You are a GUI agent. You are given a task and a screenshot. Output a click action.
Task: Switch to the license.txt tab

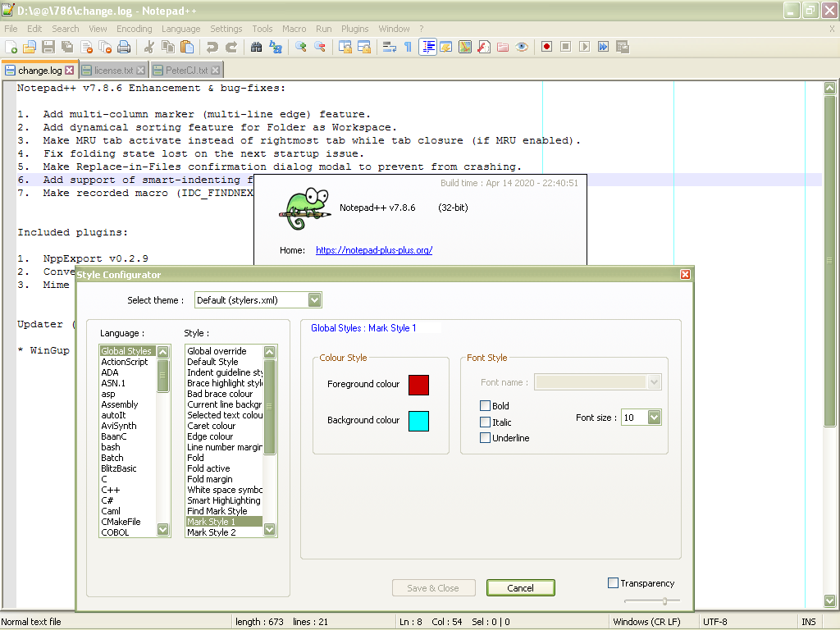click(113, 71)
